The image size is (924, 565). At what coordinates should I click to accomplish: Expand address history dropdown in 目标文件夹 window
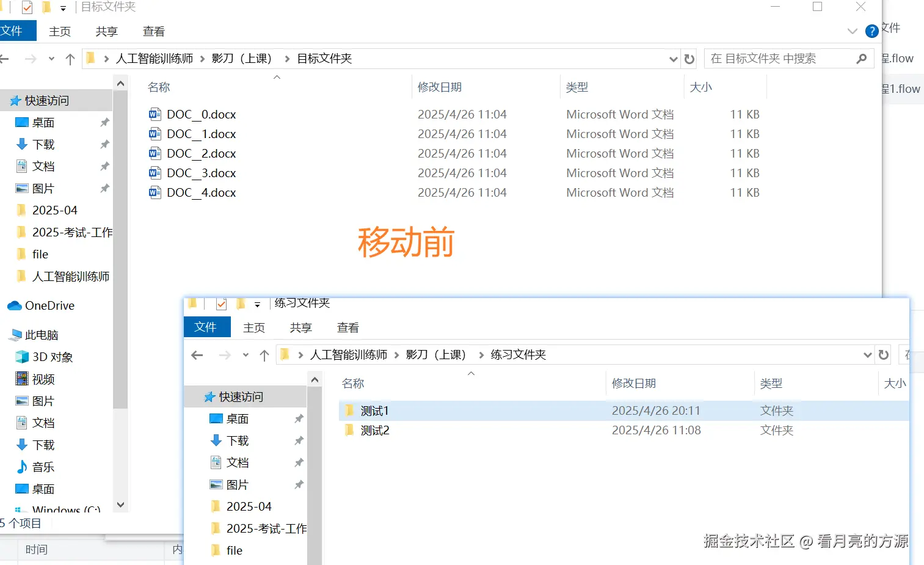[x=673, y=59]
